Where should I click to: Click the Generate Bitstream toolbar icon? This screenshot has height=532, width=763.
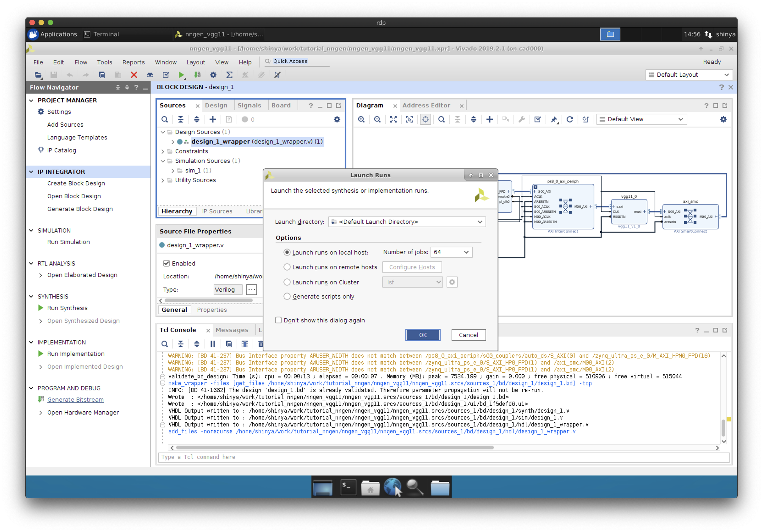pyautogui.click(x=197, y=75)
